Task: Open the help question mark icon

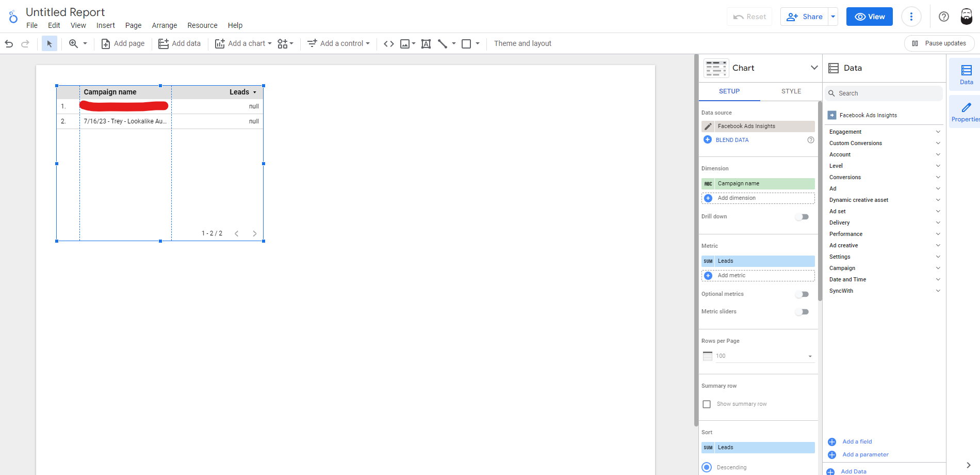Action: coord(943,17)
